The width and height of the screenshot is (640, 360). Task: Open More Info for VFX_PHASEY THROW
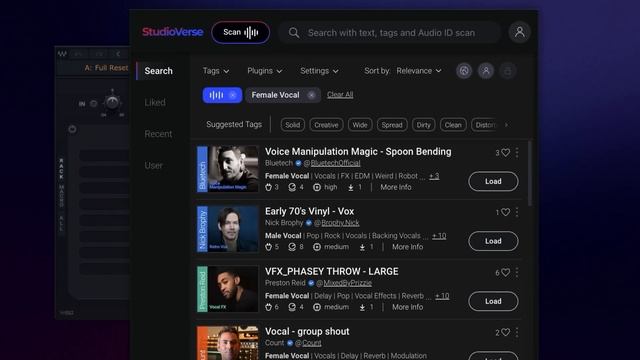(407, 307)
